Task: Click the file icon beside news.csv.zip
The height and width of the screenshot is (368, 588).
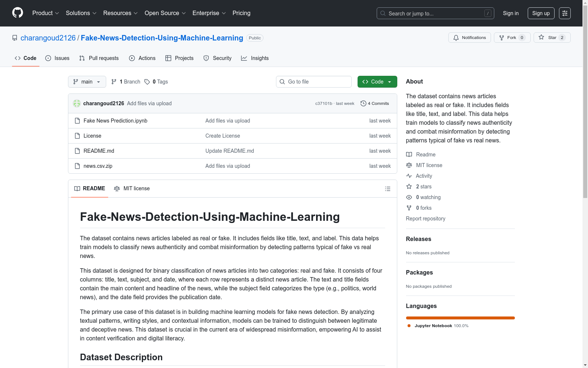Action: (77, 166)
